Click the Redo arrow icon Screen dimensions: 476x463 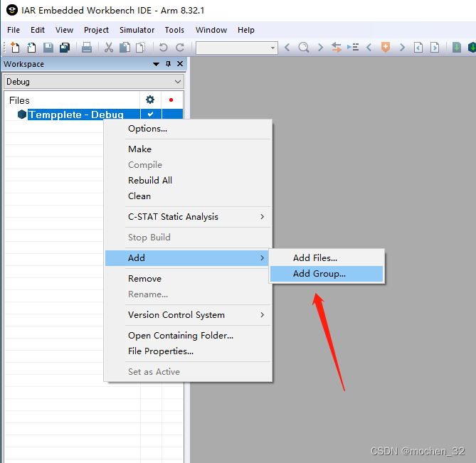click(x=180, y=48)
